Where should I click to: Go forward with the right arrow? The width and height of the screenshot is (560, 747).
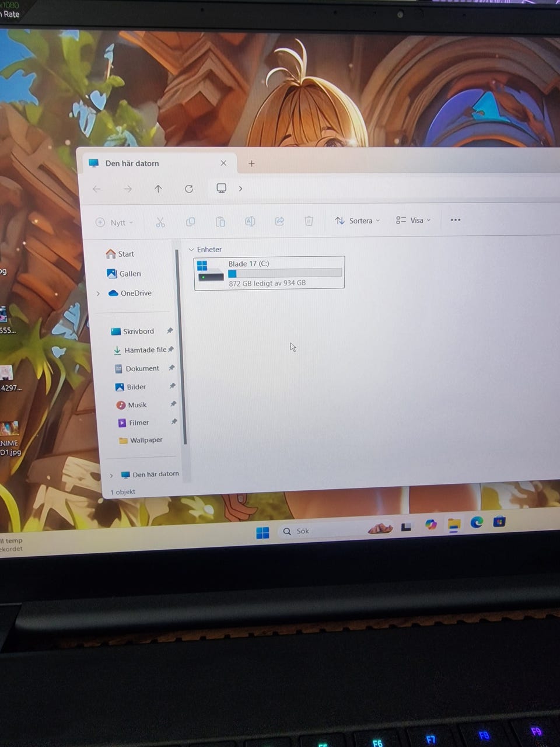[x=128, y=189]
